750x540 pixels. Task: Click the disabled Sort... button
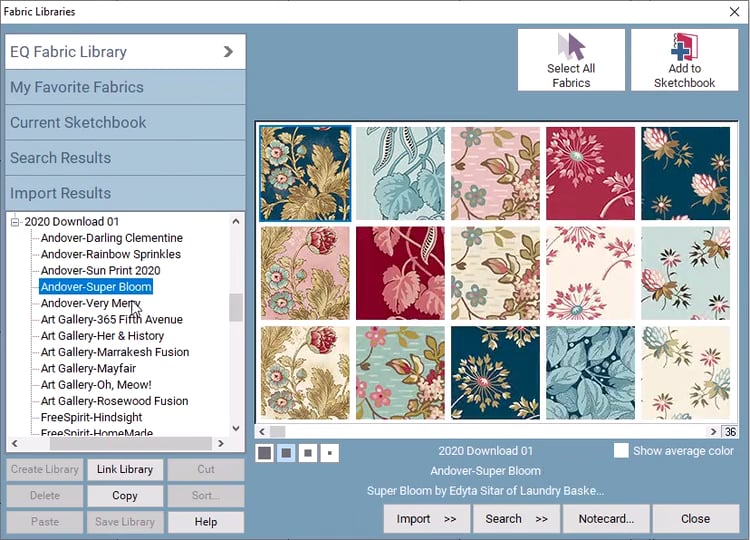[x=206, y=496]
